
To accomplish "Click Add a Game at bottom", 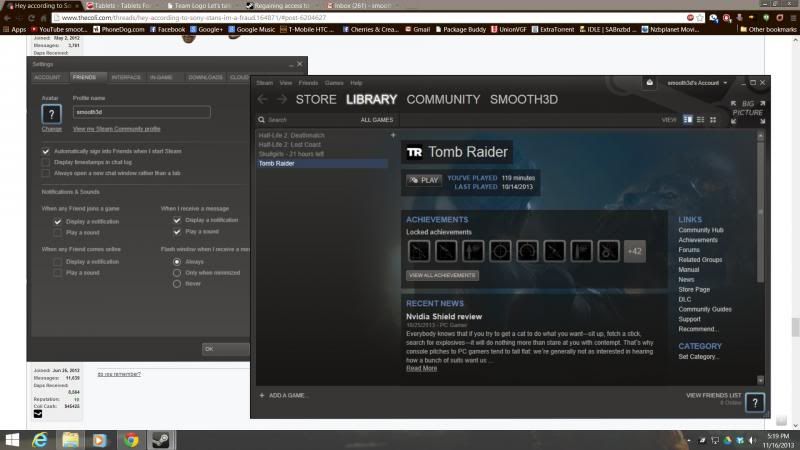I will pos(284,395).
